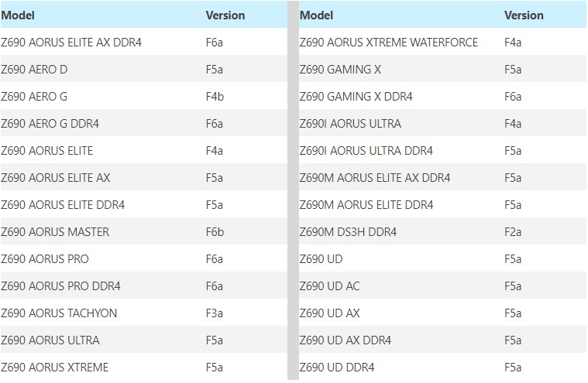Select the Z690 UD AC entry
The image size is (588, 383).
tap(329, 286)
